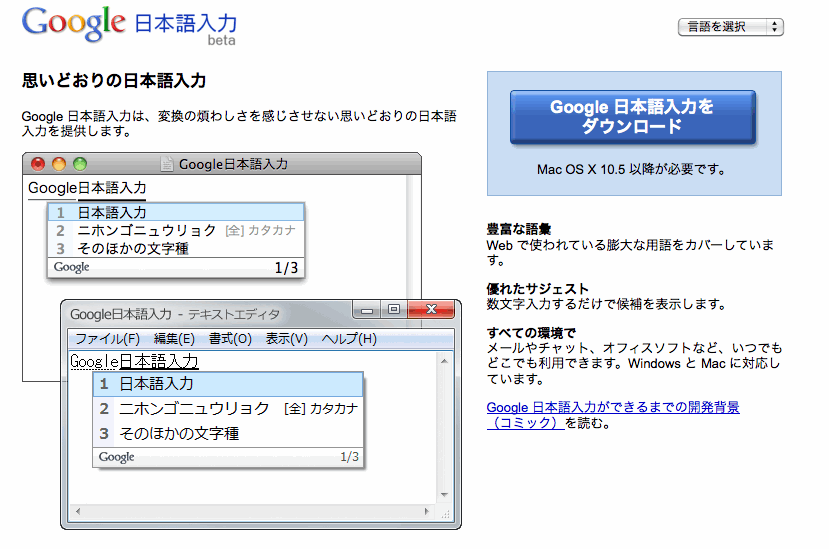Click the Google logo in Windows candidate footer
829x549 pixels.
click(x=116, y=457)
